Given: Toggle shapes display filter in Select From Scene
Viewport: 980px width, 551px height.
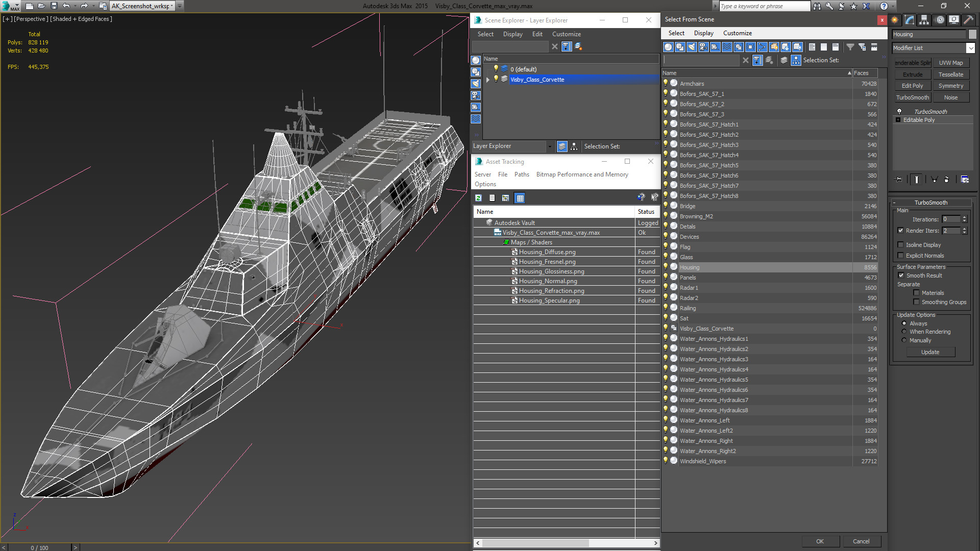Looking at the screenshot, I should (x=680, y=47).
